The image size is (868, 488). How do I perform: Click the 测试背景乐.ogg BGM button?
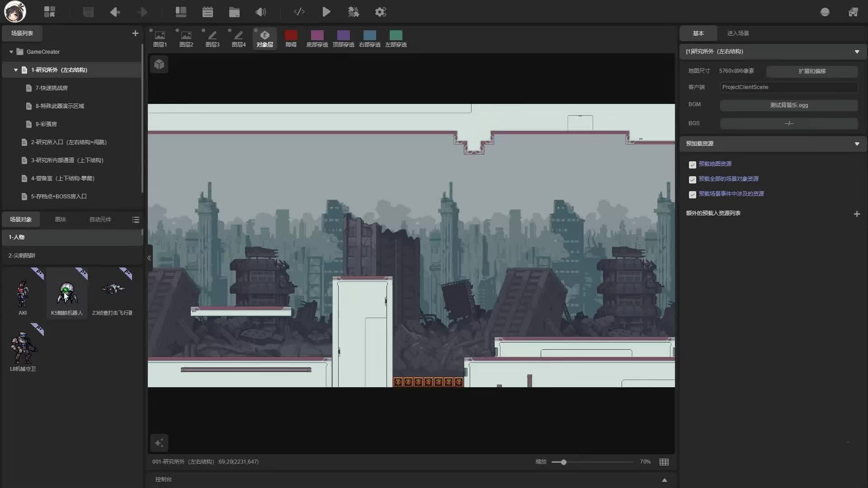click(788, 105)
